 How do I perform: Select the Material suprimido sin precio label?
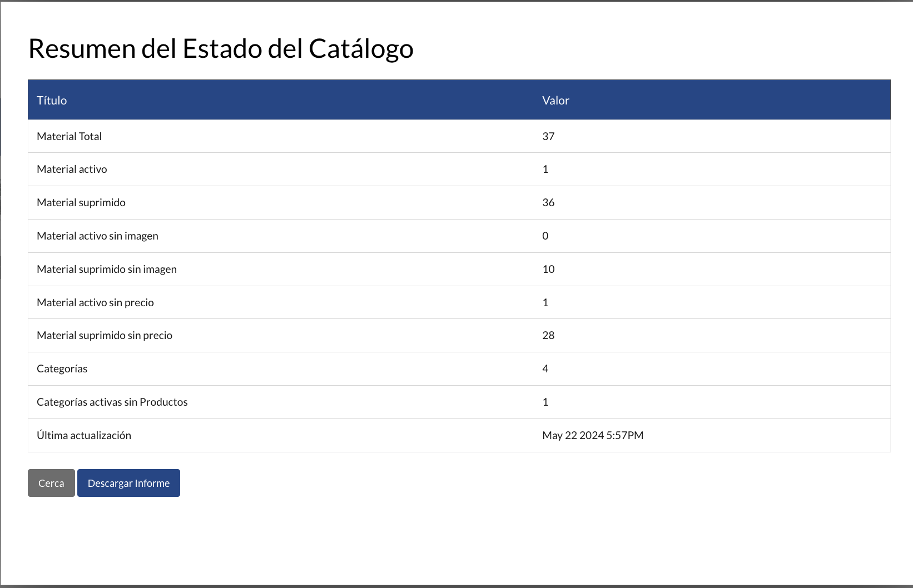105,335
